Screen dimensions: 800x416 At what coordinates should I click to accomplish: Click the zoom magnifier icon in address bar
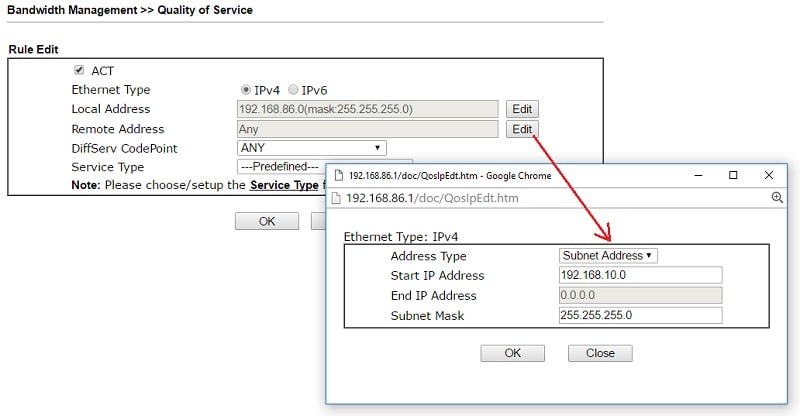pos(777,198)
